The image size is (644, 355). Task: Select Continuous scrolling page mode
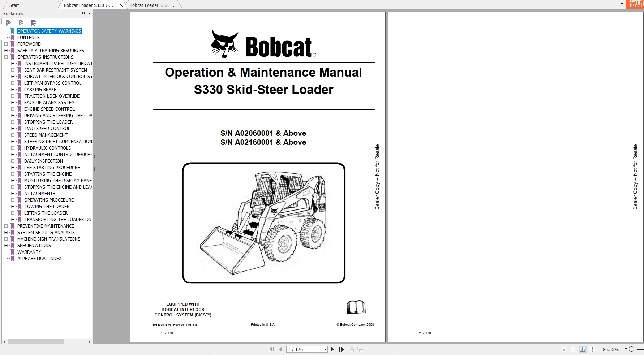click(x=573, y=349)
